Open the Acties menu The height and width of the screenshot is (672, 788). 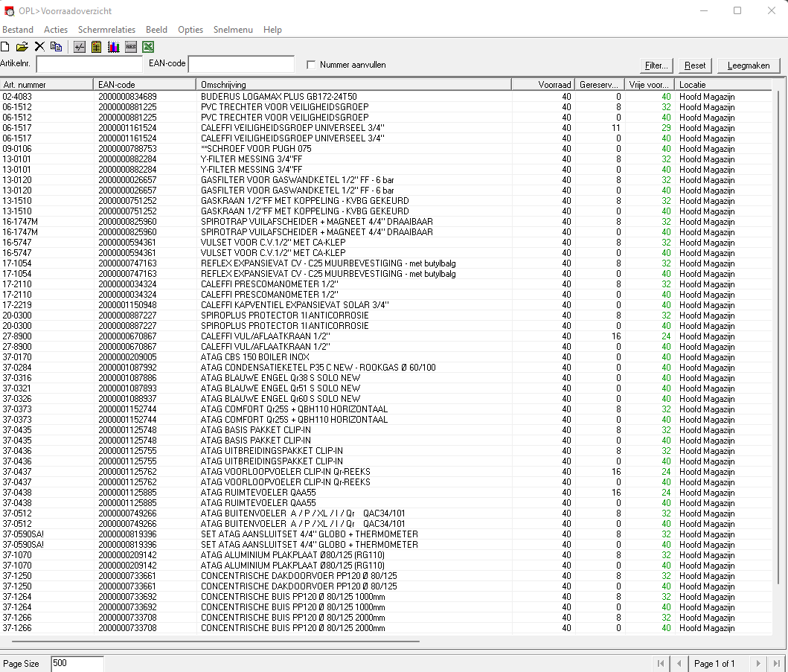(56, 30)
